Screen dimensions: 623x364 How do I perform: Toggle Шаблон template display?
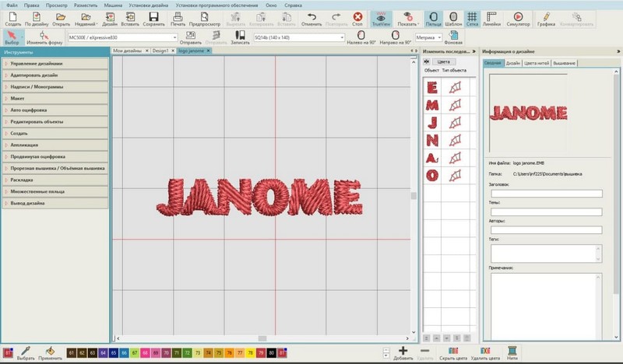click(x=453, y=19)
